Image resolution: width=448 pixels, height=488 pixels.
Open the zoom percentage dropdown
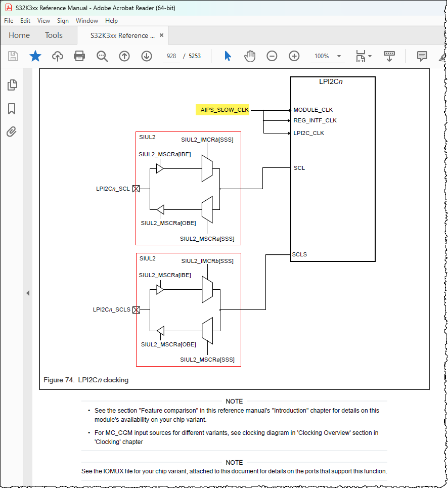(x=338, y=56)
